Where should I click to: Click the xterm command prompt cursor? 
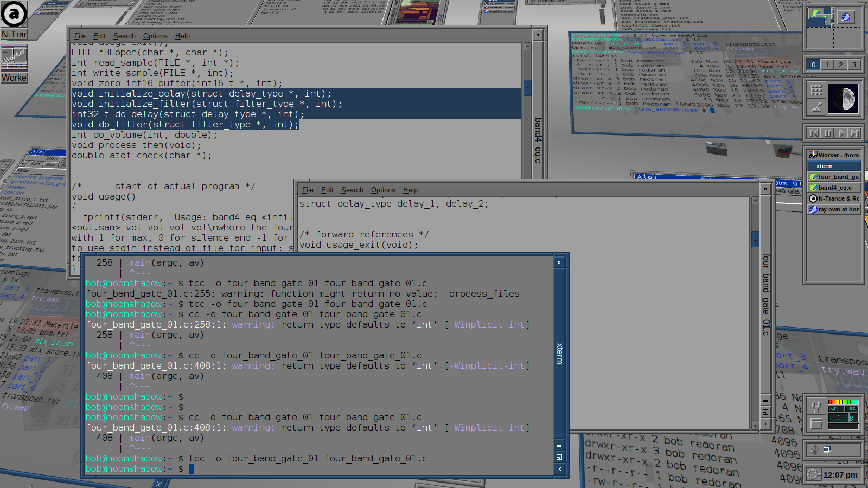[x=191, y=469]
